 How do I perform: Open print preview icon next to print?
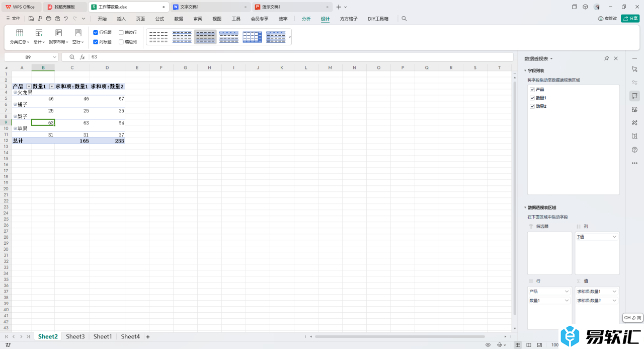click(57, 19)
